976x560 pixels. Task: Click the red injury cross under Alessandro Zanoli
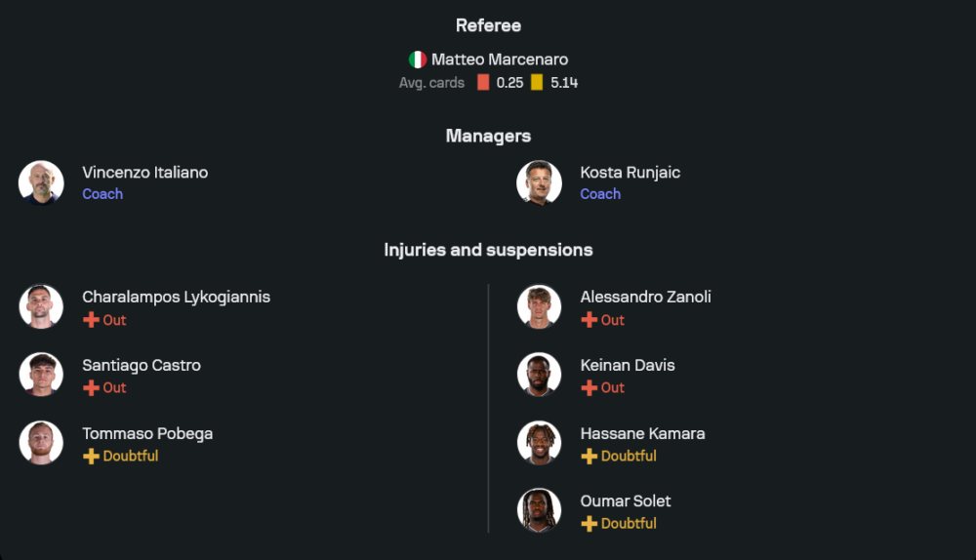tap(589, 320)
